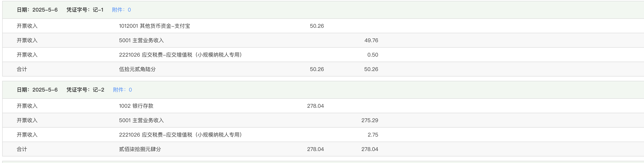The height and width of the screenshot is (163, 644).
Task: Open the 附件 link of voucher 记-1
Action: (x=121, y=10)
